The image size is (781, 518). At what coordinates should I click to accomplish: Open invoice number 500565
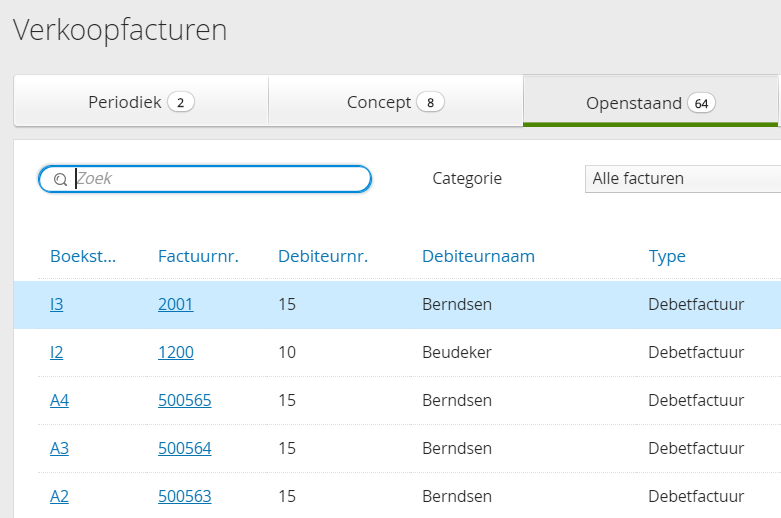184,400
